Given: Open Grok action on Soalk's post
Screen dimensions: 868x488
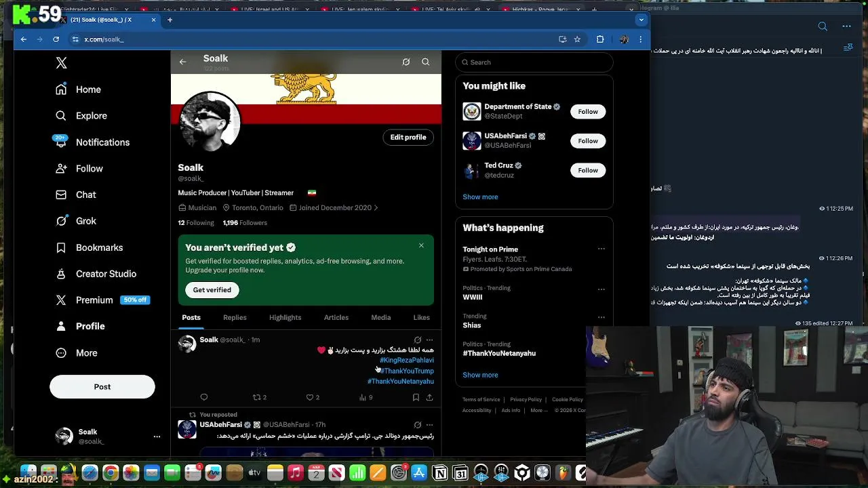Looking at the screenshot, I should click(418, 340).
